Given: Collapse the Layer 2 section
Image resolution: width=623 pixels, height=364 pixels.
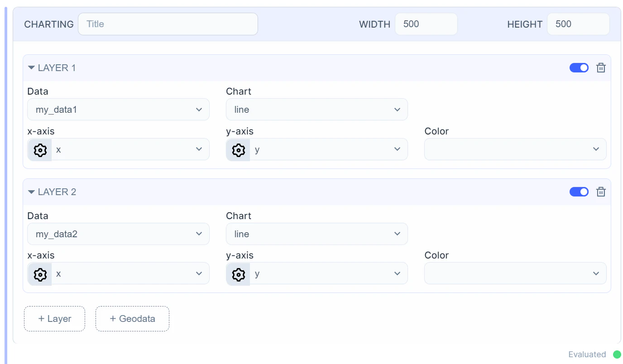Looking at the screenshot, I should coord(31,192).
